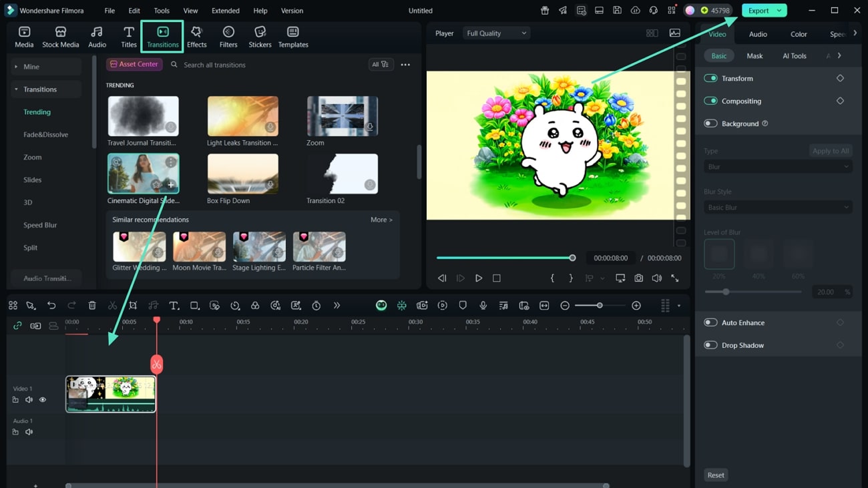Viewport: 868px width, 488px height.
Task: Open the Stickers panel
Action: (x=260, y=37)
